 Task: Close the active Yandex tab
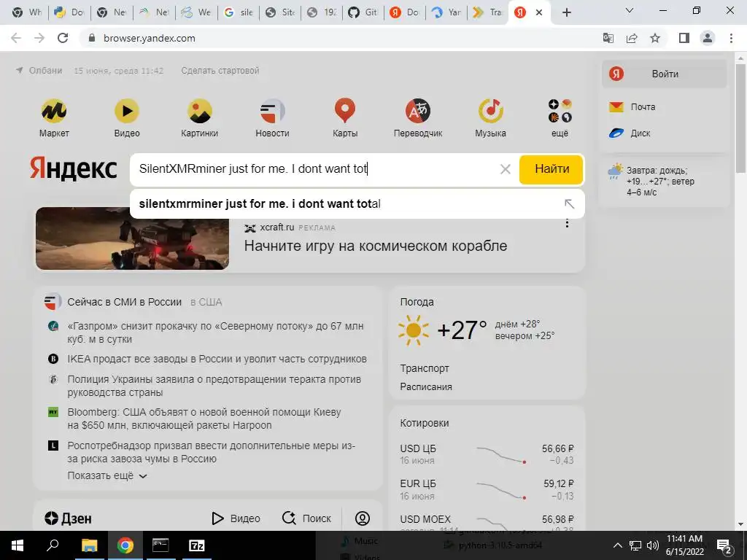pos(539,12)
